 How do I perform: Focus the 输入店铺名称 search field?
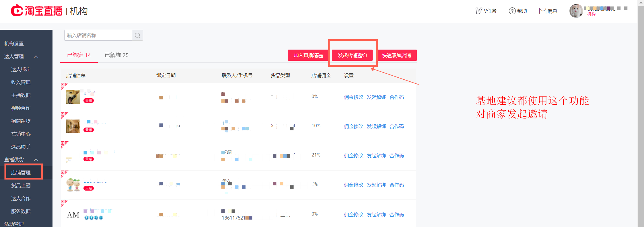[98, 35]
